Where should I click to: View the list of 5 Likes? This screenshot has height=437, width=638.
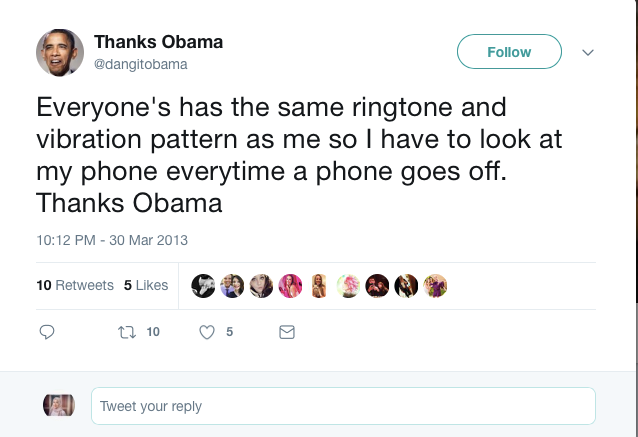146,285
